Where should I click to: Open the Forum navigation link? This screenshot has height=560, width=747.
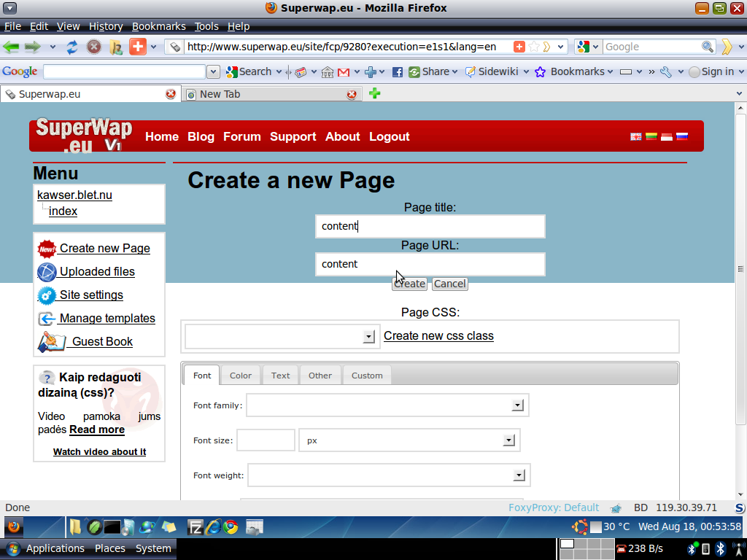click(242, 136)
